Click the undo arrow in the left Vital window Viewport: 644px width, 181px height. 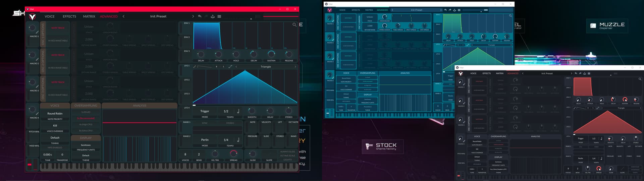coord(200,16)
